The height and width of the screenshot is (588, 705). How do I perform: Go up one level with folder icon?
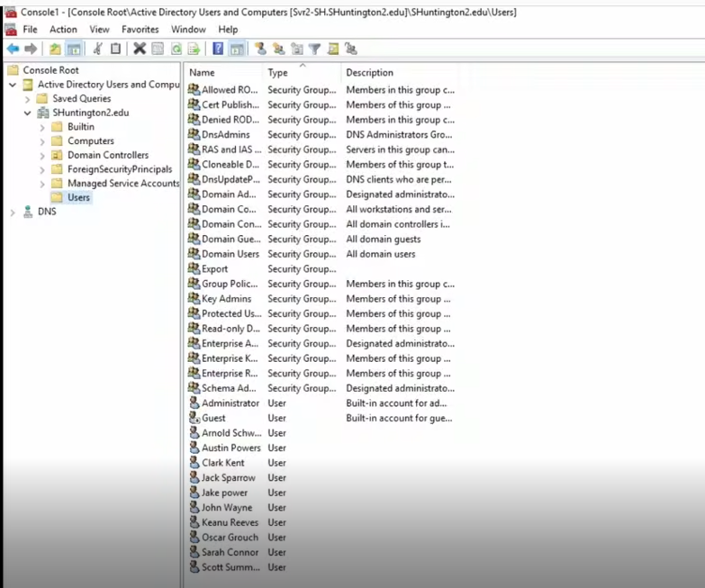(55, 49)
